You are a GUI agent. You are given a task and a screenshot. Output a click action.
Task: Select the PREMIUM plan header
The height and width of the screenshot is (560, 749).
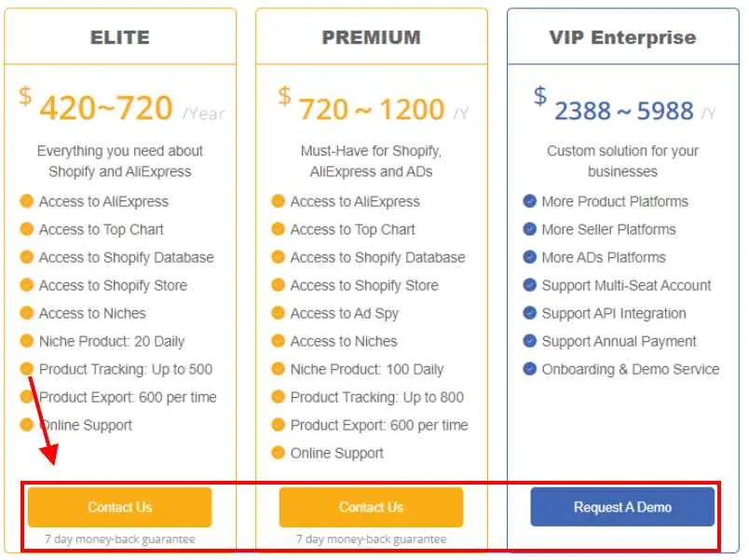tap(372, 37)
